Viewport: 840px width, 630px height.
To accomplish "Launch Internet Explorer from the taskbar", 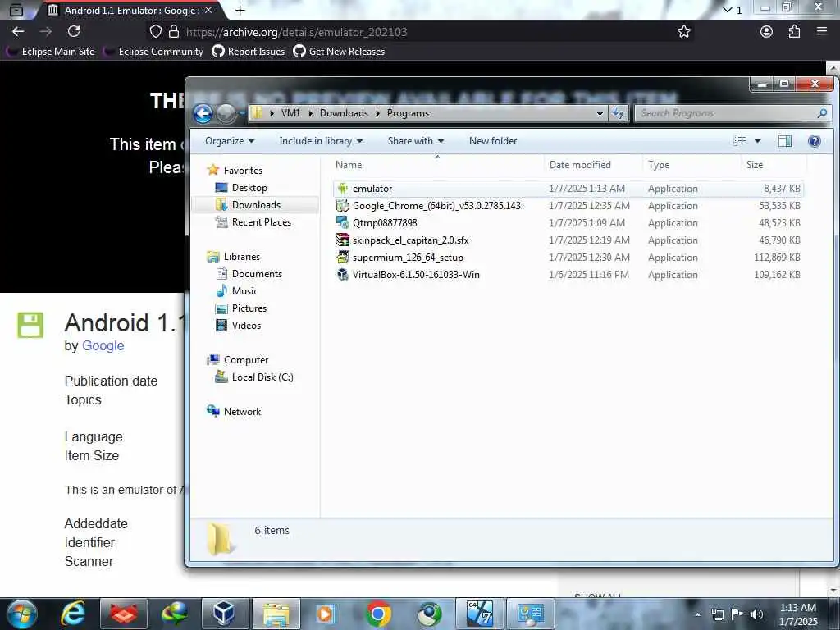I will [x=73, y=614].
